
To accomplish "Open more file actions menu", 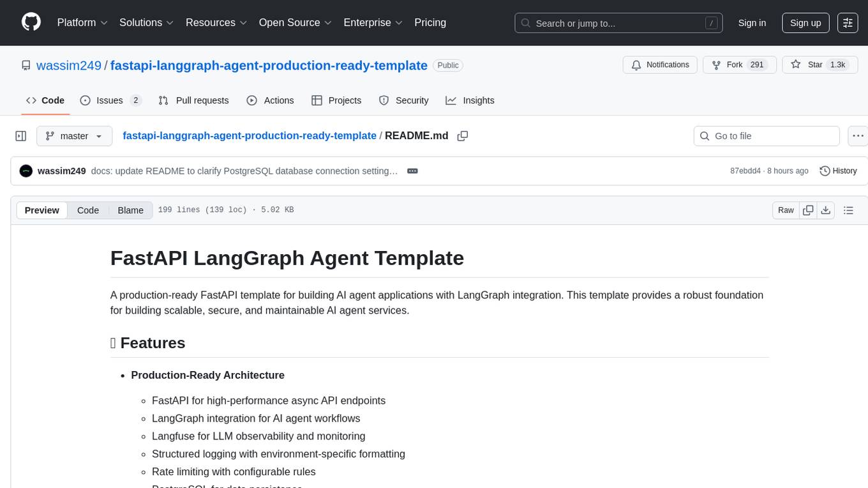I will [x=858, y=135].
